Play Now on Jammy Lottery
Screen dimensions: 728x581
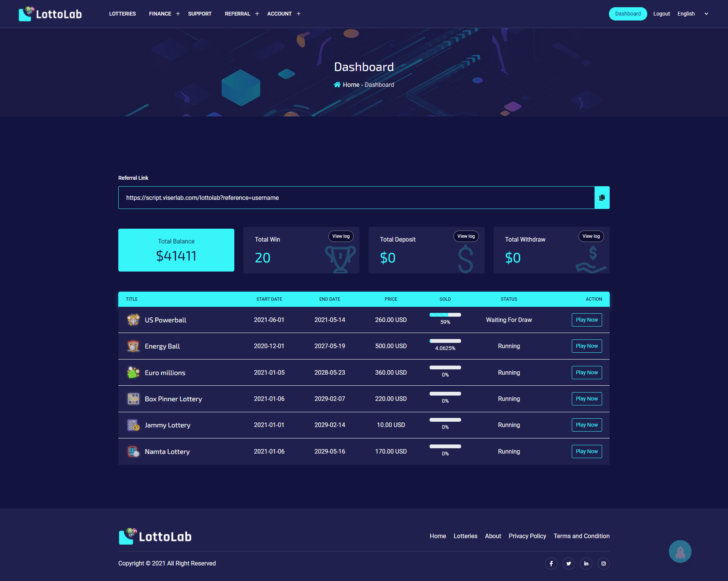click(x=586, y=425)
